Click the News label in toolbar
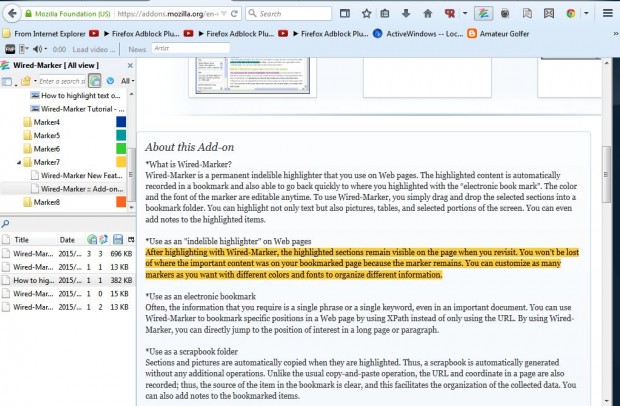 pyautogui.click(x=137, y=49)
